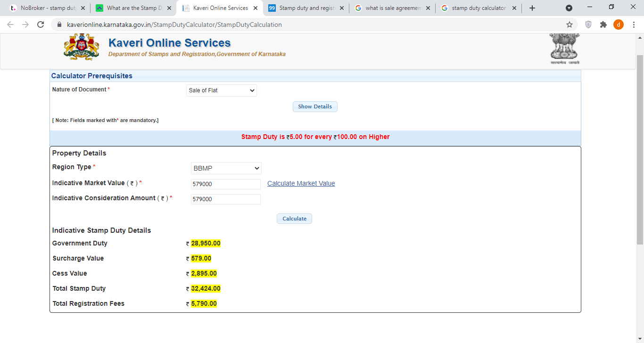The height and width of the screenshot is (343, 644).
Task: Focus the Indicative Consideration Amount field
Action: pyautogui.click(x=225, y=199)
